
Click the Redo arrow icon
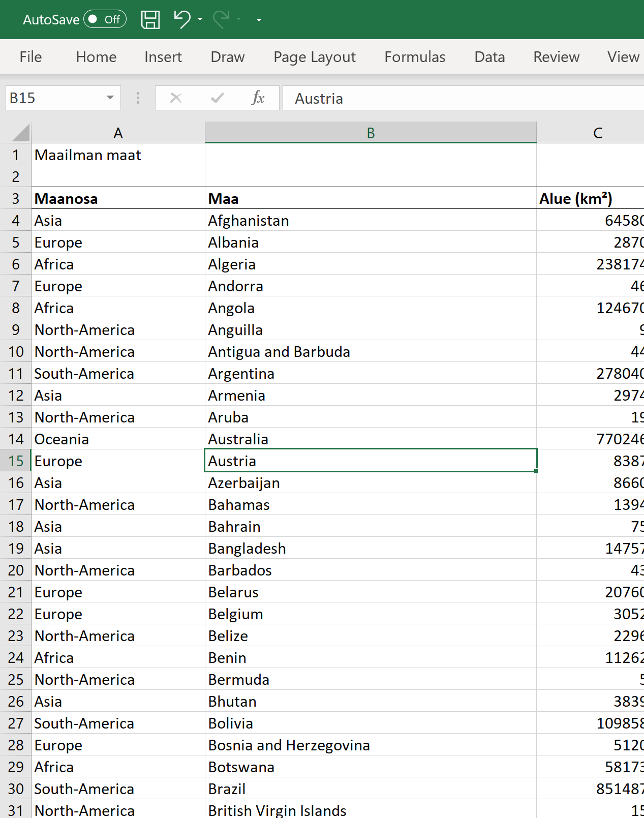click(221, 20)
